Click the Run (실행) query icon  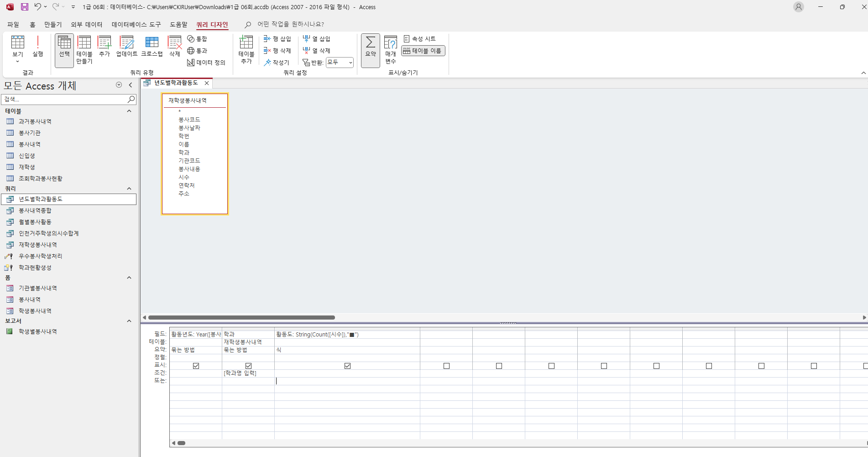click(x=37, y=47)
